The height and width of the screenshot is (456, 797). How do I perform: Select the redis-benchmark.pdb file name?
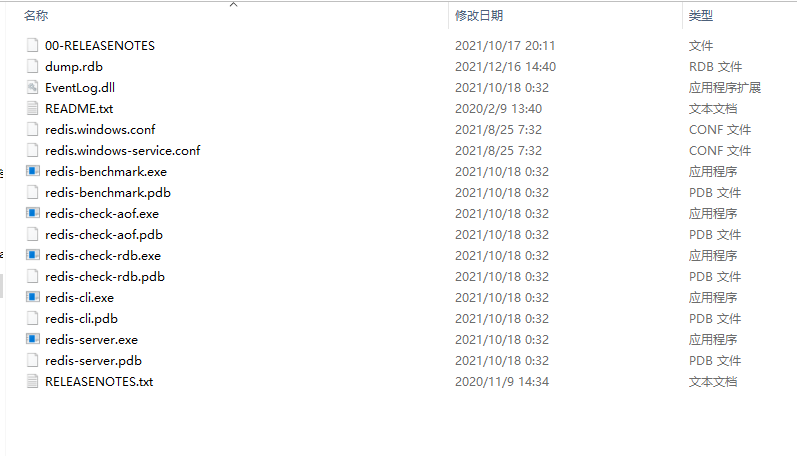coord(108,193)
